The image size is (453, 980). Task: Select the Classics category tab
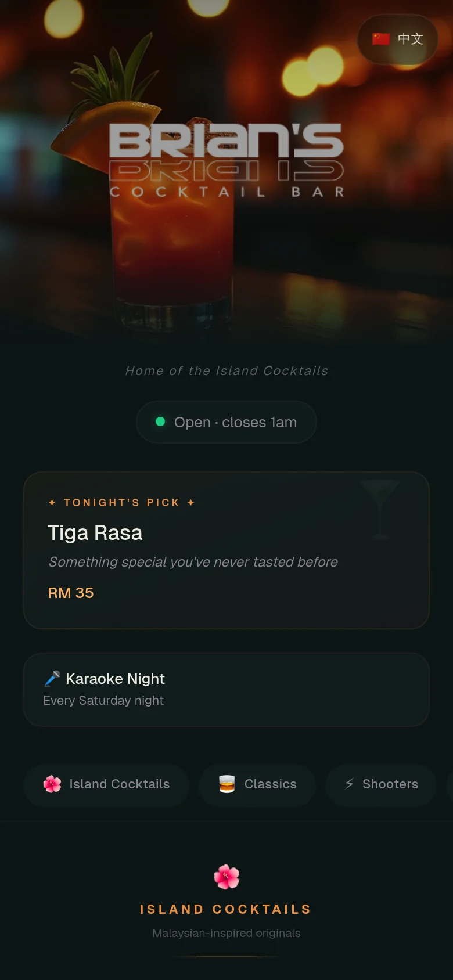tap(257, 784)
